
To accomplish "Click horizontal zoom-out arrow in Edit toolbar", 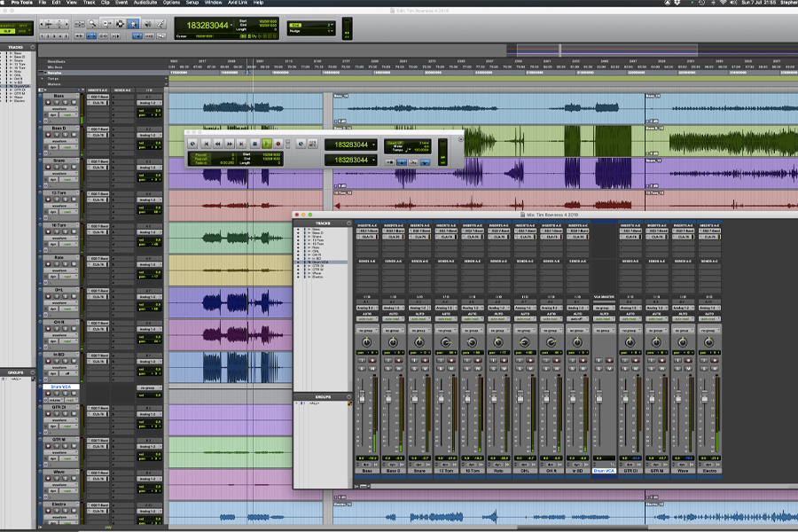I will tap(42, 24).
